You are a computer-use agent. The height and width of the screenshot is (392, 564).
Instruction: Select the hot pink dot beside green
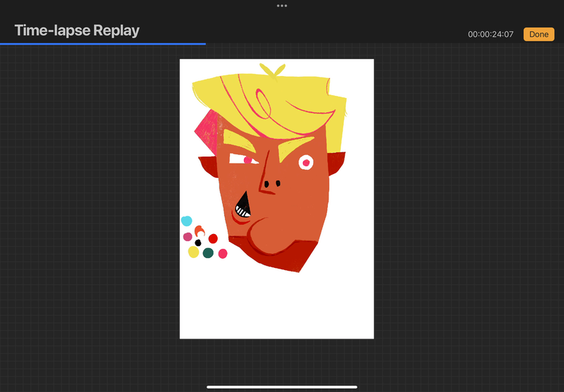(223, 253)
